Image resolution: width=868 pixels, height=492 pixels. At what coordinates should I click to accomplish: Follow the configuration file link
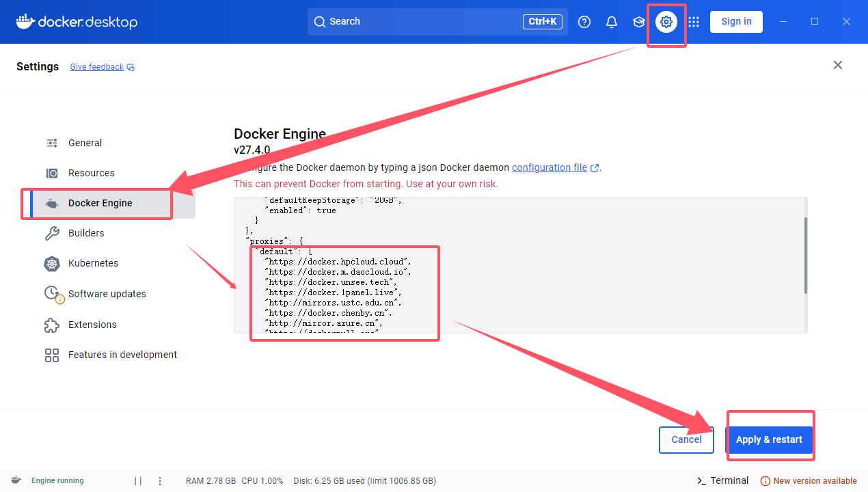coord(555,167)
